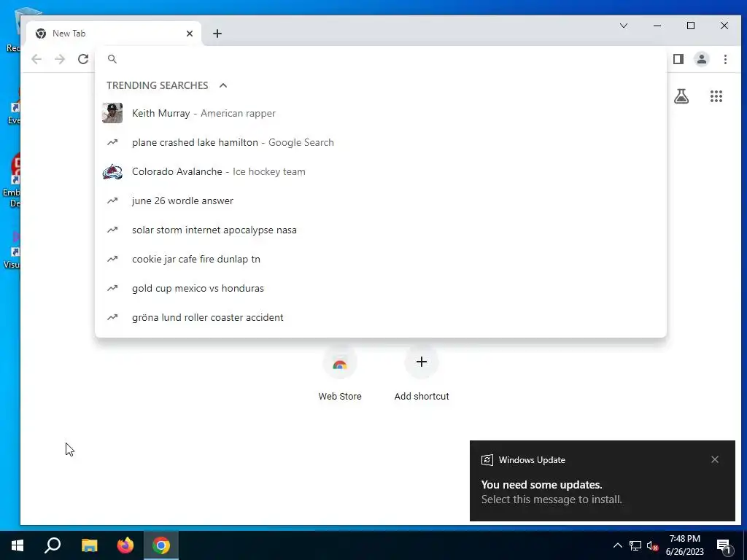747x560 pixels.
Task: Open the Windows Start menu
Action: pyautogui.click(x=18, y=545)
